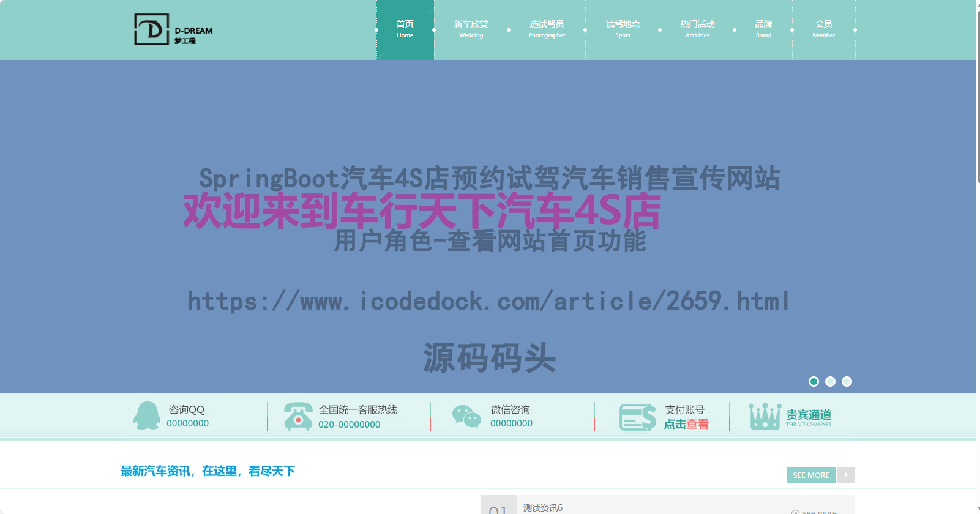
Task: Click the 全国统一客服热线 label
Action: click(357, 409)
